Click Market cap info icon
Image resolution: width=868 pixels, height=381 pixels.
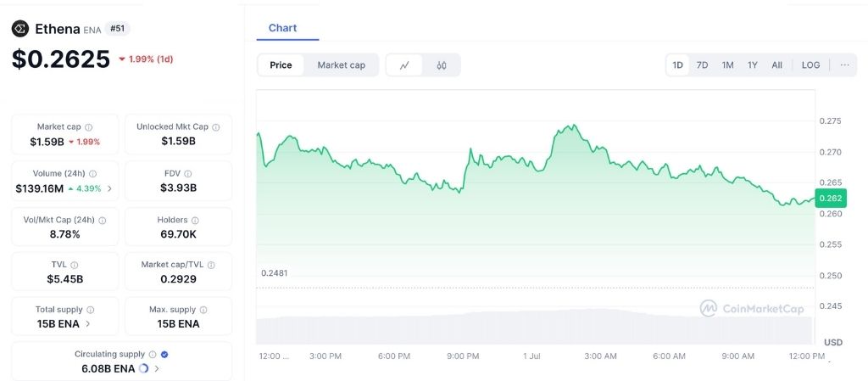[89, 127]
